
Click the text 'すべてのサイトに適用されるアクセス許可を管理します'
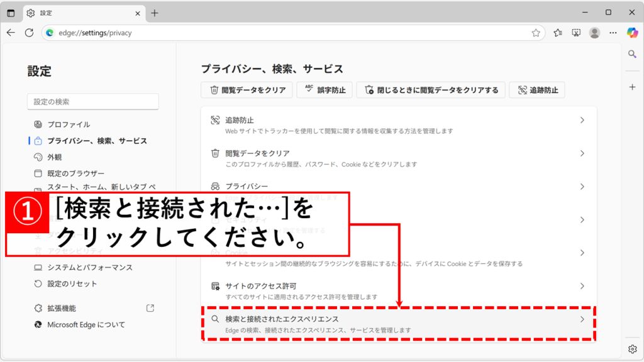point(301,297)
